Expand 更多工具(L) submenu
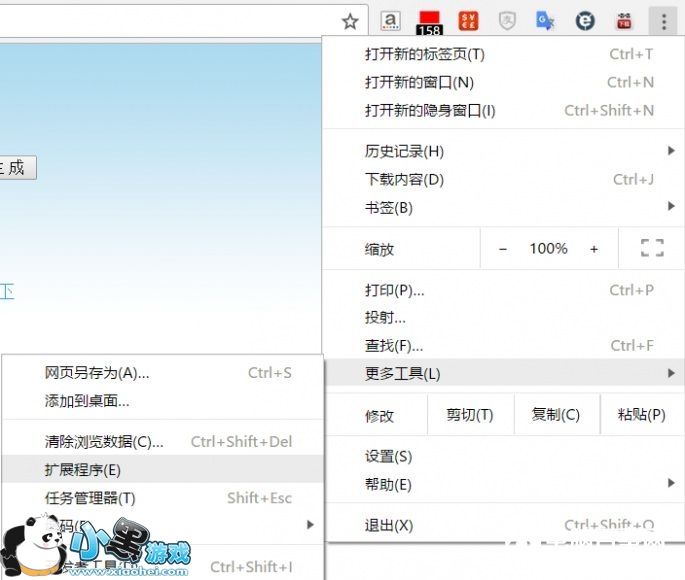Viewport: 685px width, 580px height. coord(503,373)
